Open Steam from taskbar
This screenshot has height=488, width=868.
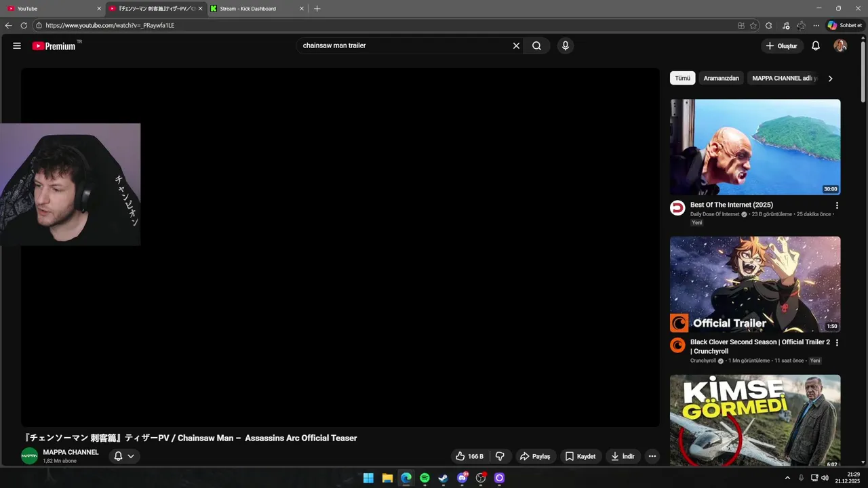[x=443, y=478]
